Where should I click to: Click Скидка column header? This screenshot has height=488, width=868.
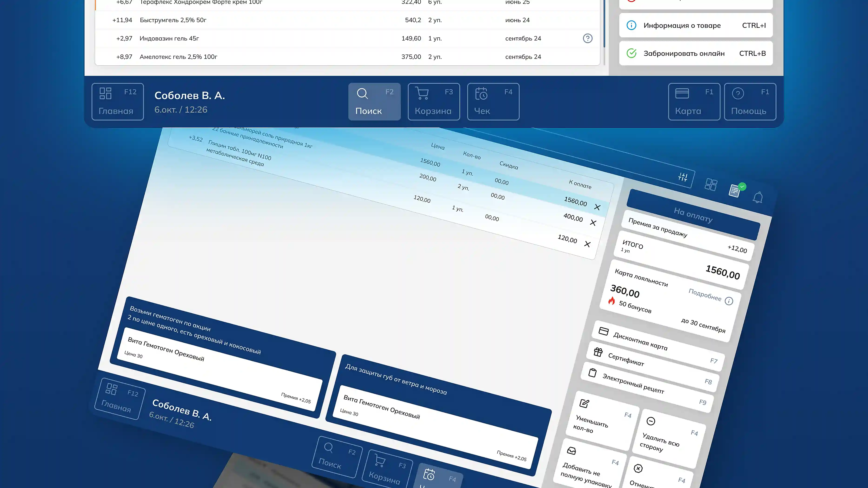(509, 165)
